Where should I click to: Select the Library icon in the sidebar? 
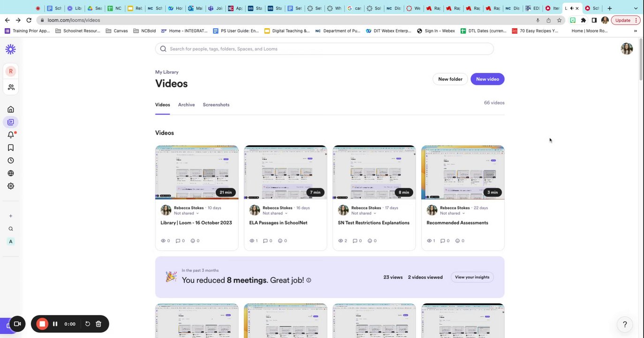pos(11,122)
